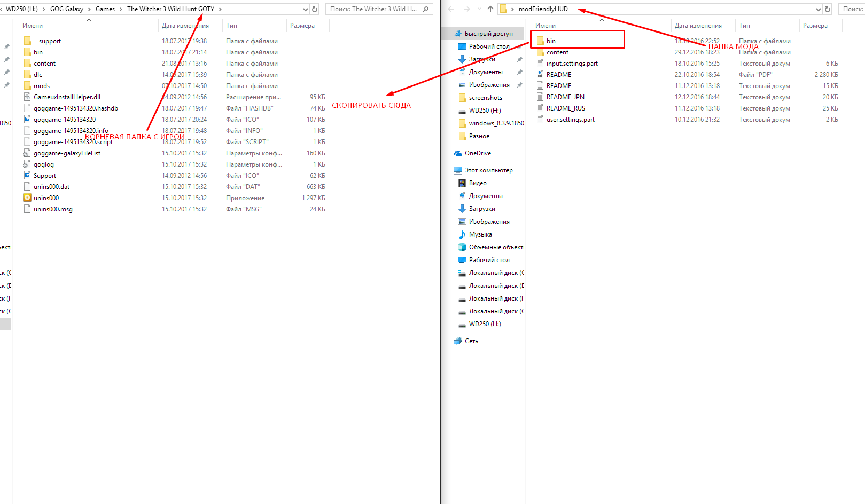Select the README PDF file icon
Viewport: 865px width, 504px height.
540,75
